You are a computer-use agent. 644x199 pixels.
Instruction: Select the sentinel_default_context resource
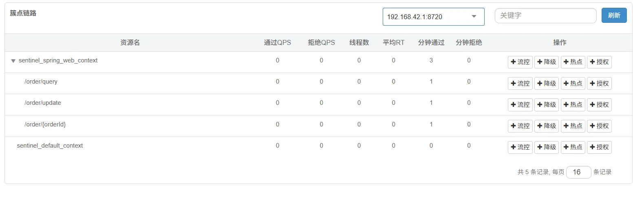[50, 146]
